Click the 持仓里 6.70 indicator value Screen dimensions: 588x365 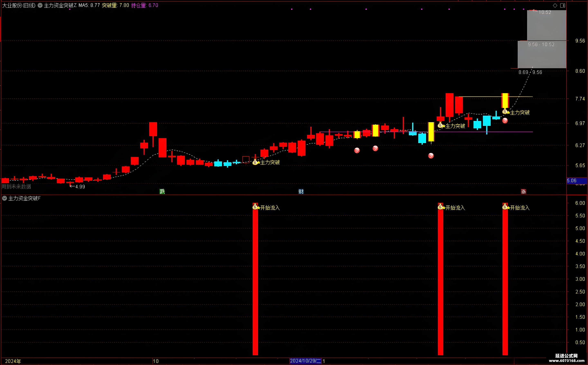click(145, 5)
